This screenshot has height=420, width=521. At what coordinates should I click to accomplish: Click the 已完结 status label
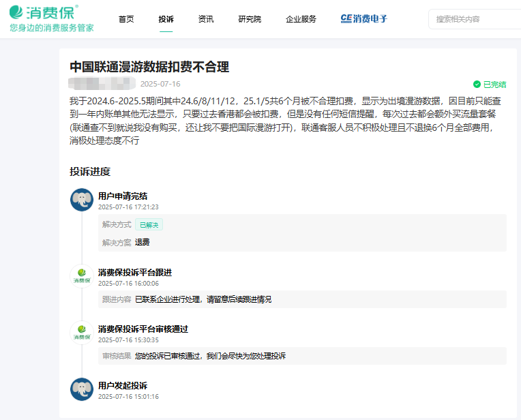coord(495,85)
